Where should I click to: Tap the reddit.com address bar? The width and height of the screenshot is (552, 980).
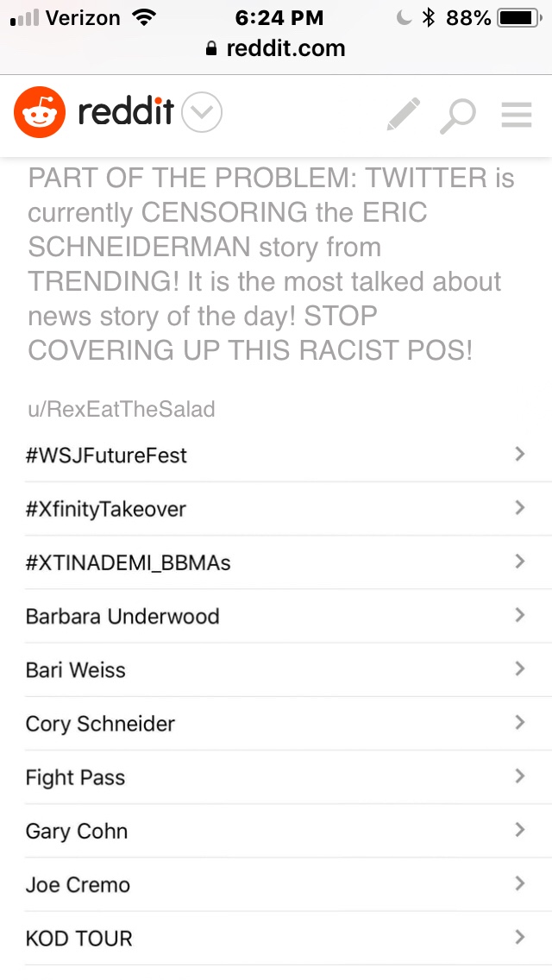(285, 49)
